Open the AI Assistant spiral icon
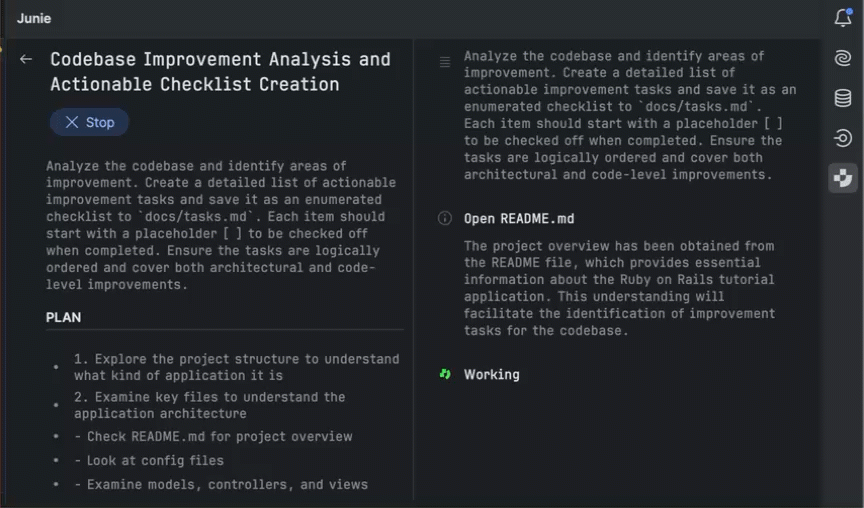Screen dimensions: 864x508 tap(843, 58)
